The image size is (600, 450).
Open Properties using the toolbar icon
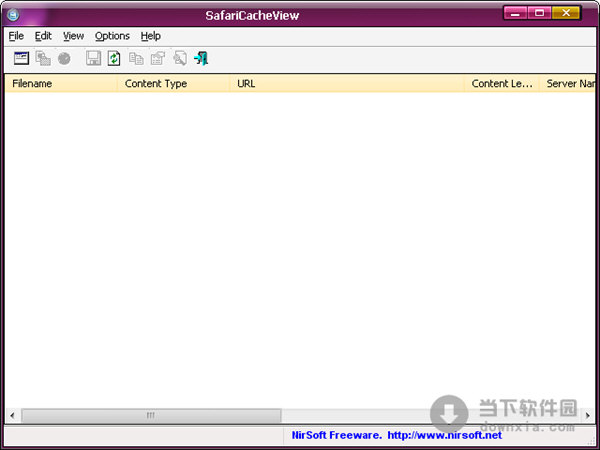tap(157, 59)
